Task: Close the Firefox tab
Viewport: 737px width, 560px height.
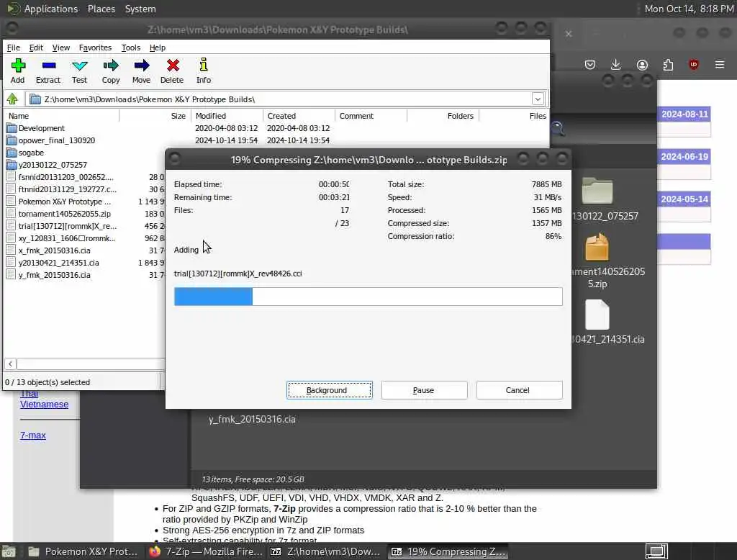Action: click(569, 34)
